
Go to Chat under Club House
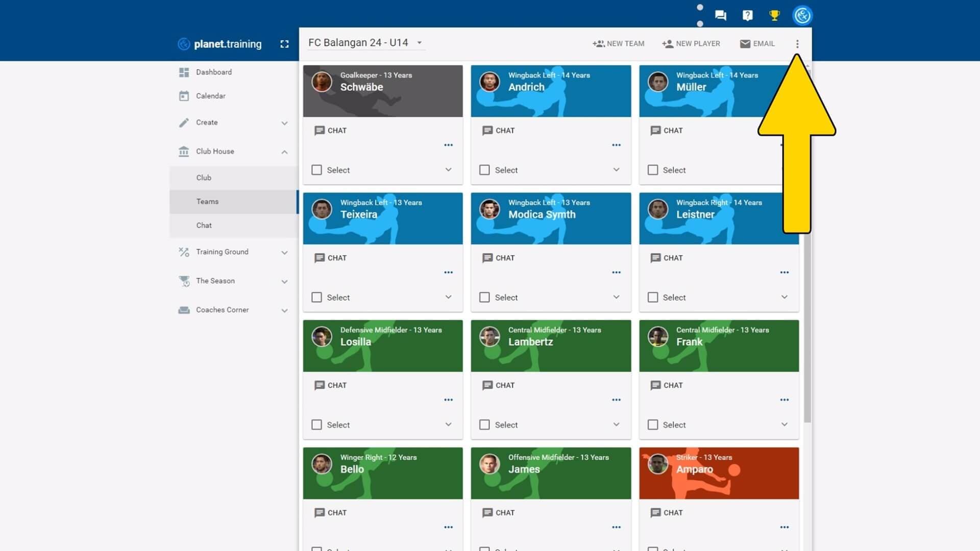[x=204, y=225]
